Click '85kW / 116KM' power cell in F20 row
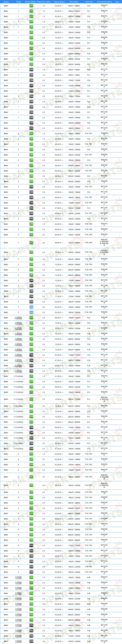 click(x=74, y=70)
